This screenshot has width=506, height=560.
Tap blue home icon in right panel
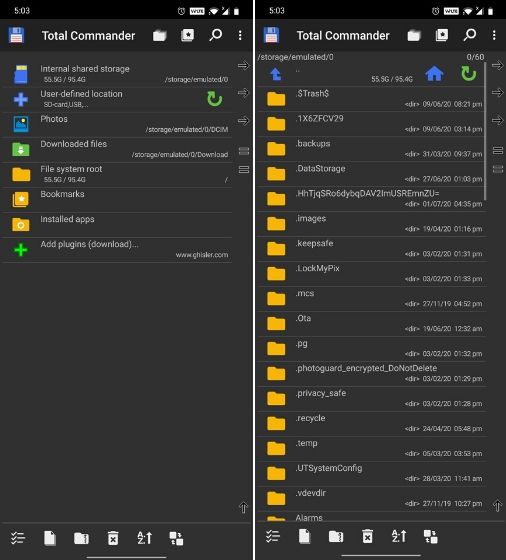click(x=434, y=74)
